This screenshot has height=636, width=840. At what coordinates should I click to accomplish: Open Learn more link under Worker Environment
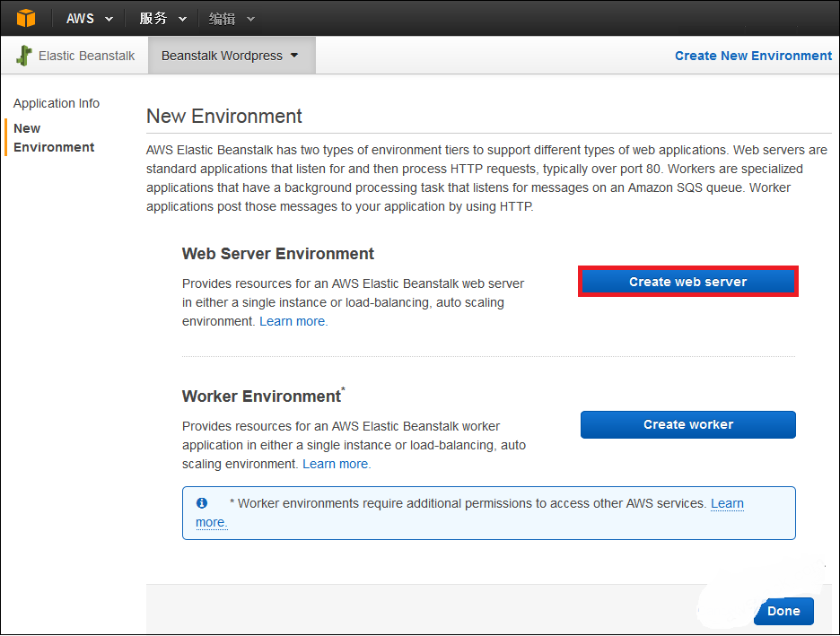pyautogui.click(x=337, y=464)
